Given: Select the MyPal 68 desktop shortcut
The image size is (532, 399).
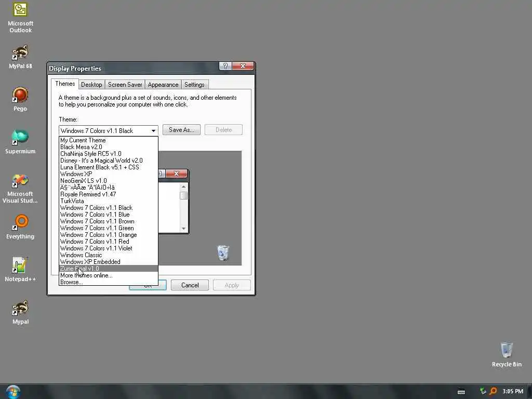Looking at the screenshot, I should pos(20,57).
